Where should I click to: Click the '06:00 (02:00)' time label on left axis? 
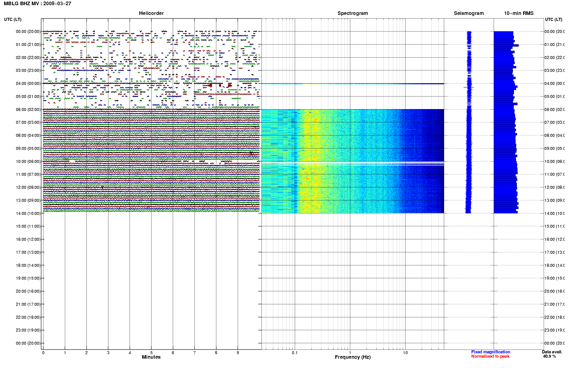coord(28,109)
